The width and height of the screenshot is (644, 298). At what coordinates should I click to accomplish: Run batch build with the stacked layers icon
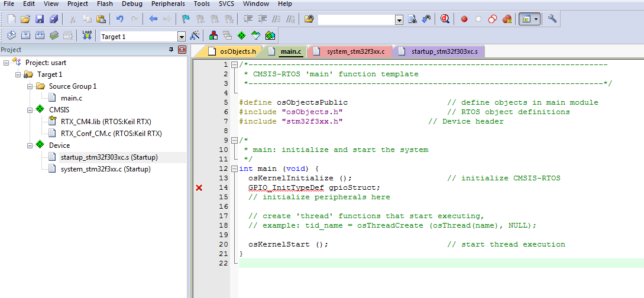coord(54,35)
